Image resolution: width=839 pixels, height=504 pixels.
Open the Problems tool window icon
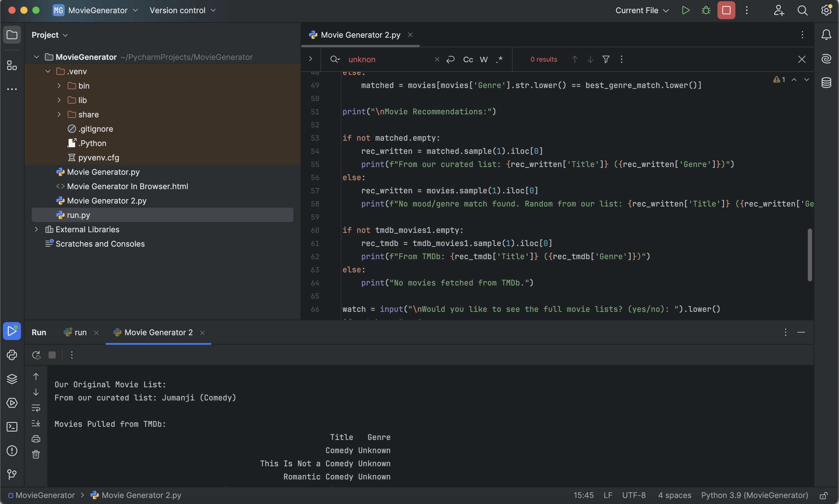point(12,451)
